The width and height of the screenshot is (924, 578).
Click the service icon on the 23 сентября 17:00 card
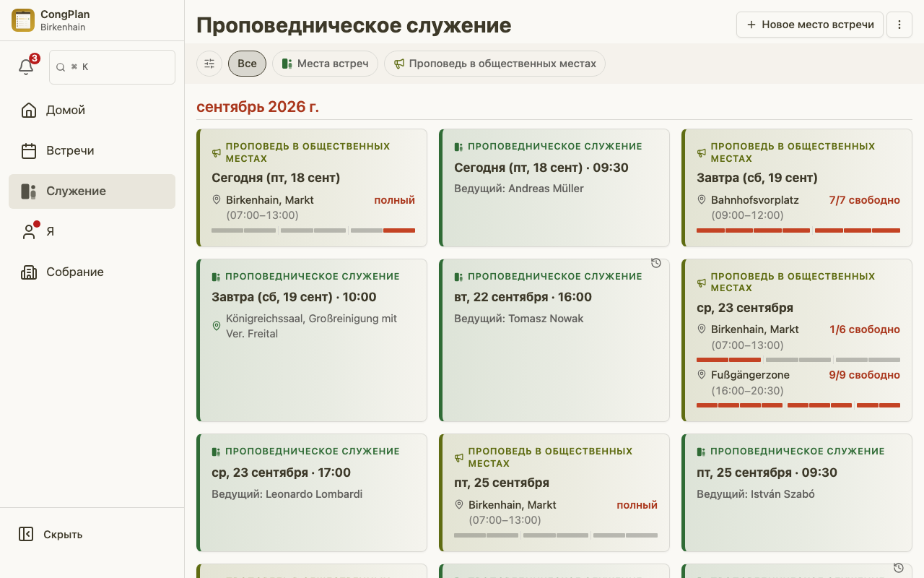point(216,452)
